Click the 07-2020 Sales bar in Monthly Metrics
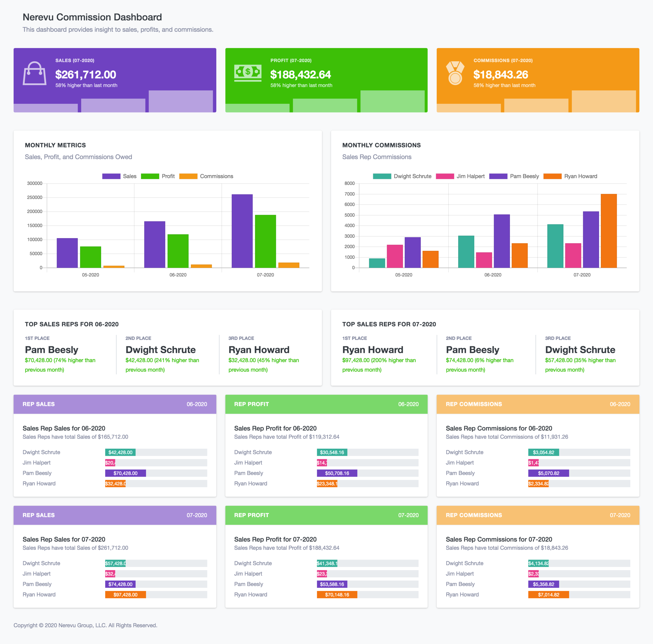The image size is (653, 644). click(x=242, y=231)
